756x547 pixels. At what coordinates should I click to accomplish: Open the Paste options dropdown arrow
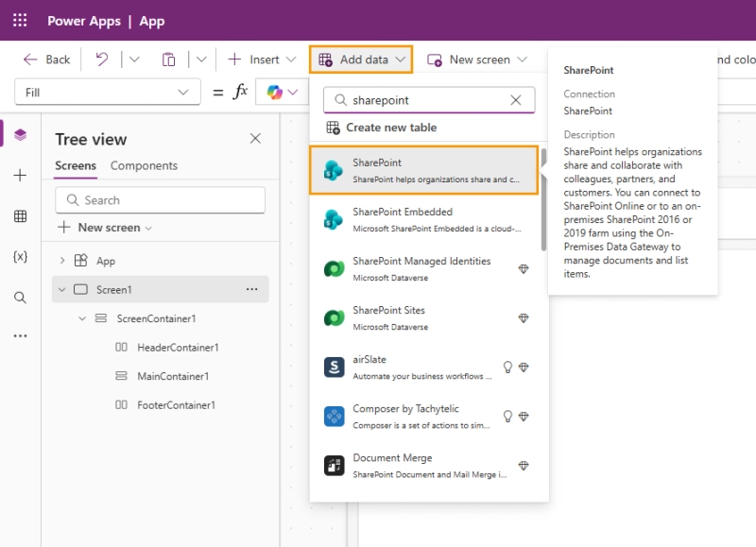(x=201, y=60)
